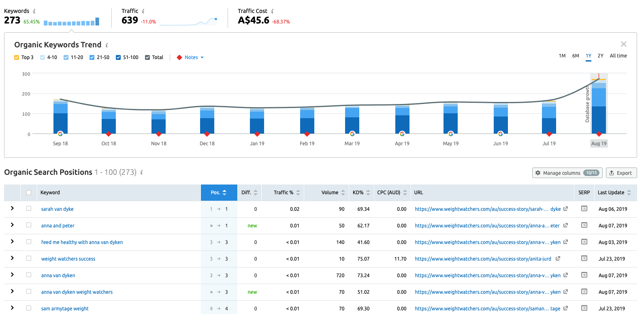Click the Traffic Cost info icon
Image resolution: width=644 pixels, height=314 pixels.
click(x=272, y=11)
